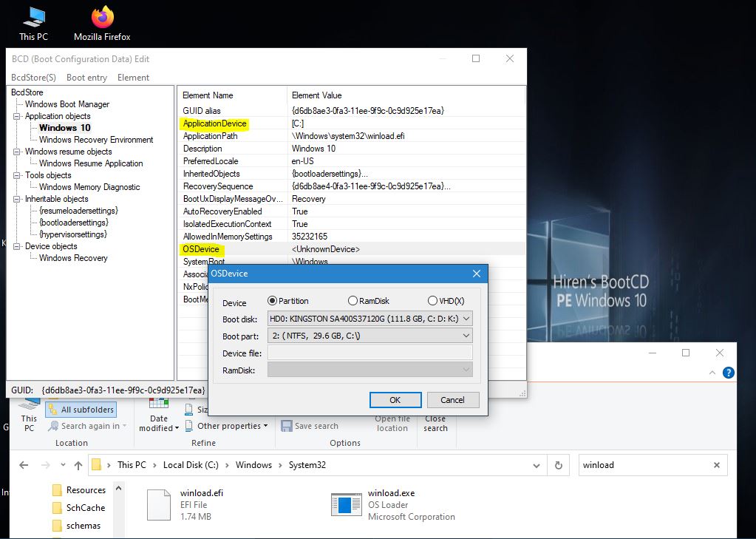The width and height of the screenshot is (756, 539).
Task: Select the VHD(X) radio button
Action: pos(432,301)
